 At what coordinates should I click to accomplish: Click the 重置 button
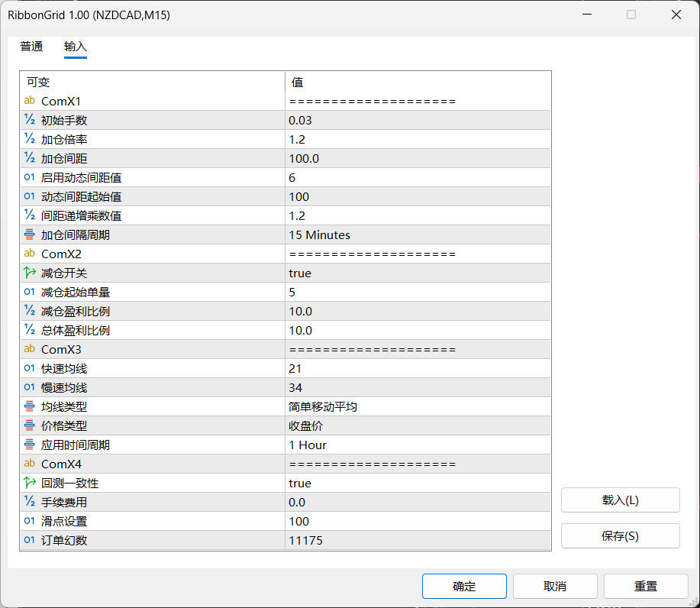click(x=646, y=586)
